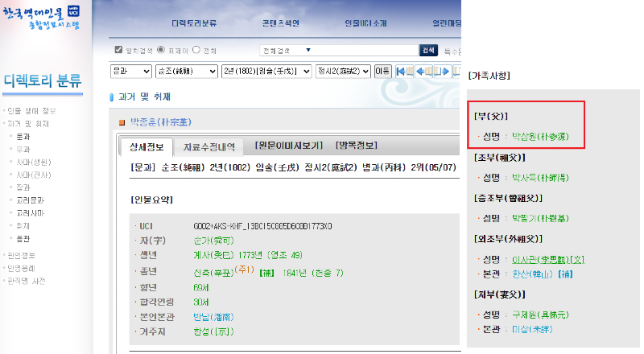Select 인물 생애 정보 in sidebar
This screenshot has width=644, height=354.
point(31,111)
